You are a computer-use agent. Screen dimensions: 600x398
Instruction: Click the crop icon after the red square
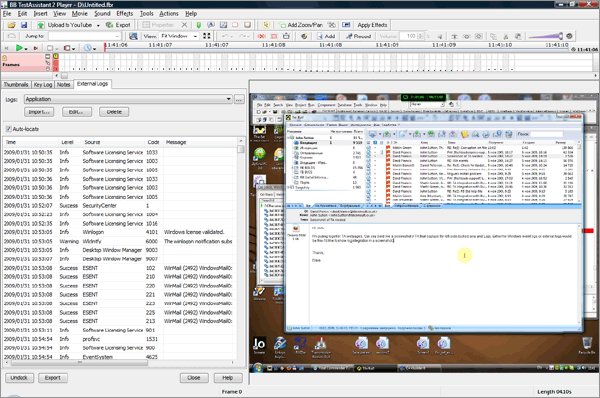[x=286, y=36]
